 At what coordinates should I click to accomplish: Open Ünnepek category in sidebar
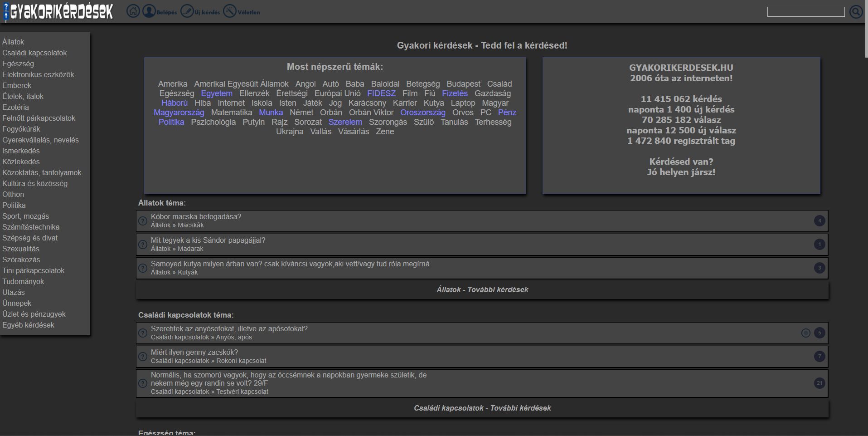pos(17,303)
